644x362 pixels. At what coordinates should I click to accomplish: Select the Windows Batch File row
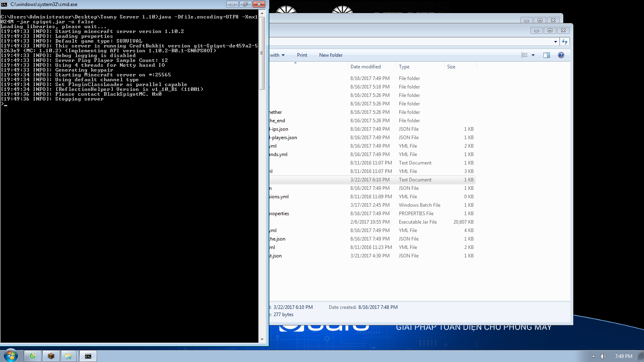pos(419,205)
